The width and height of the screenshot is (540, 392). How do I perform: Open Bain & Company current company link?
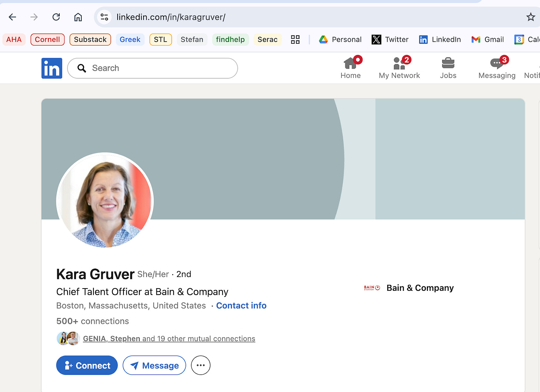(x=409, y=288)
